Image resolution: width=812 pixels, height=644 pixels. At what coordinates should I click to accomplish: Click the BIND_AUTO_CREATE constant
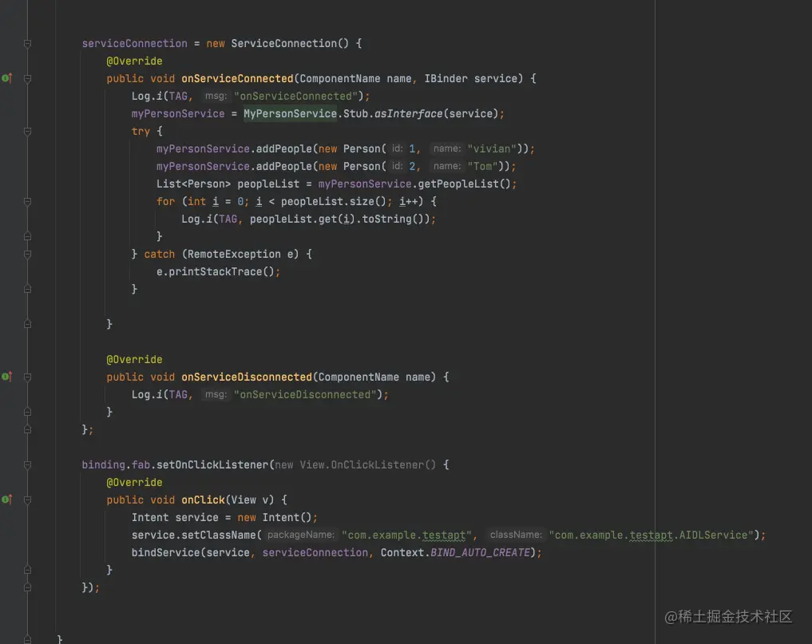pos(480,552)
